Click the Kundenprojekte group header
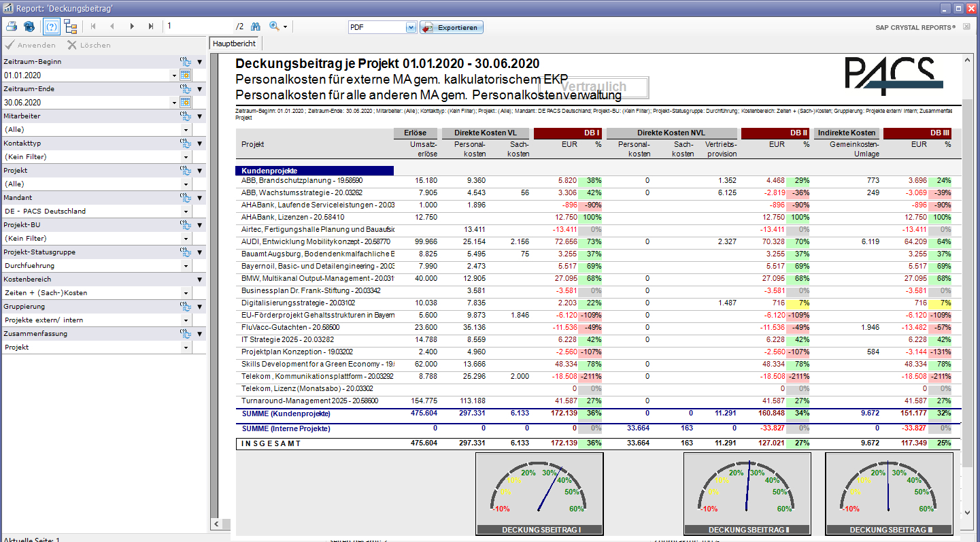The width and height of the screenshot is (980, 542). pyautogui.click(x=314, y=171)
